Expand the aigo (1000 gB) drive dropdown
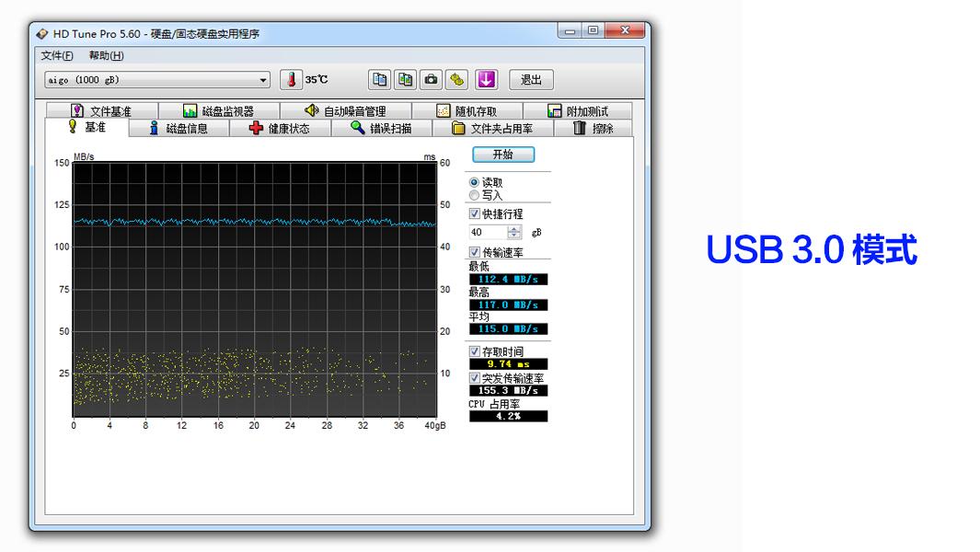This screenshot has height=552, width=980. pos(263,80)
